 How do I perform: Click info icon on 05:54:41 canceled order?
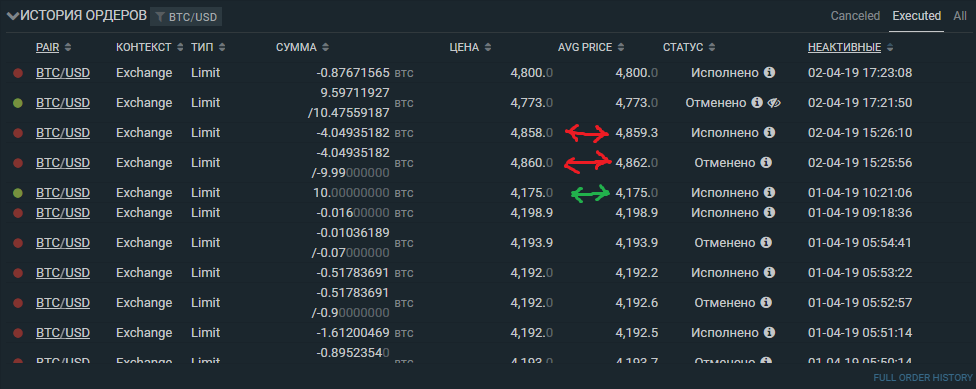point(766,242)
